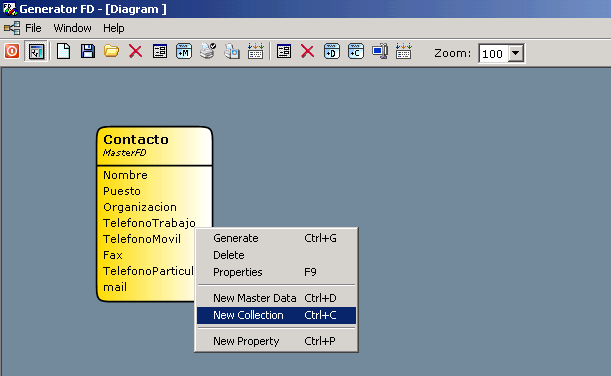Open a file via the folder icon
Viewport: 611px width, 376px height.
[111, 51]
